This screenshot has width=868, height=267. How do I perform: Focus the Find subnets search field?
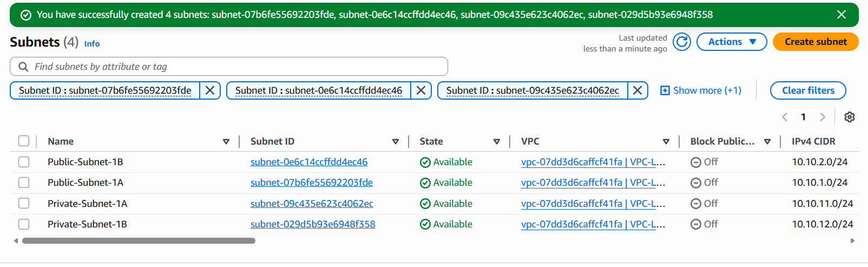point(229,67)
